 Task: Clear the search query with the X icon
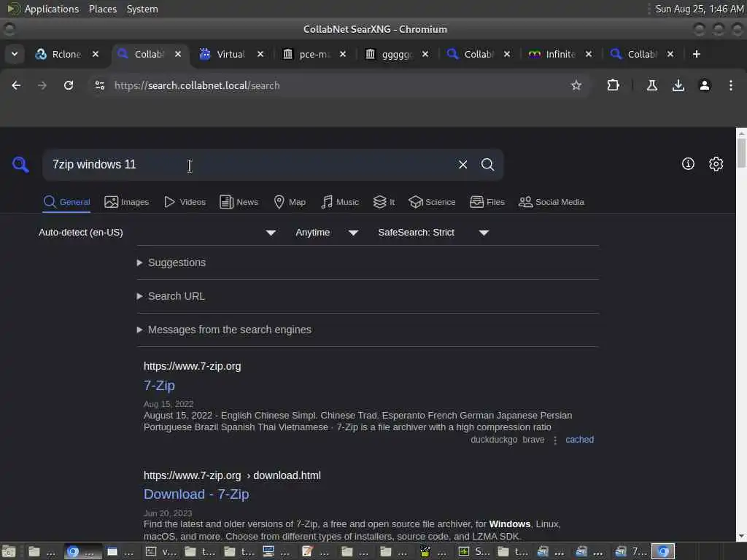[462, 165]
